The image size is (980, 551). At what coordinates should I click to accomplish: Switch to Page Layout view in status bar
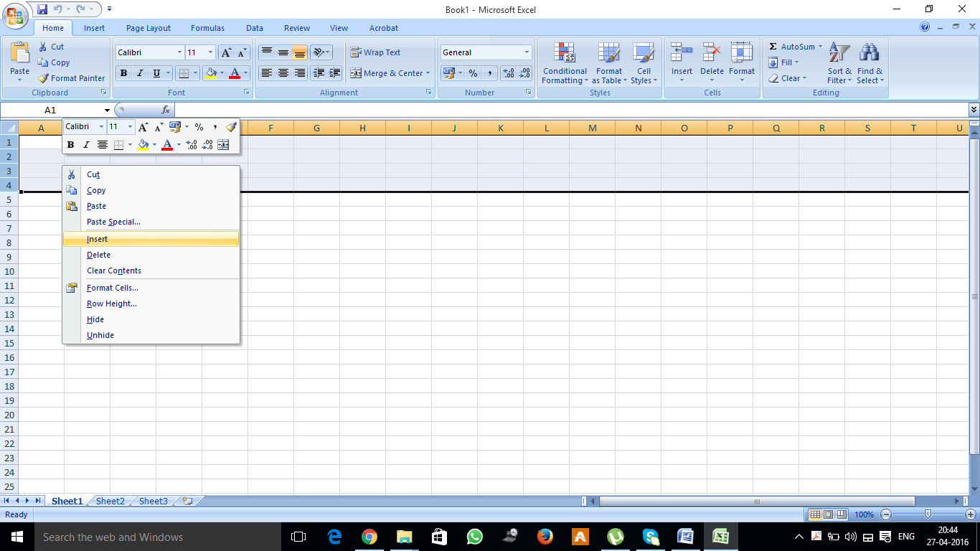(x=828, y=514)
